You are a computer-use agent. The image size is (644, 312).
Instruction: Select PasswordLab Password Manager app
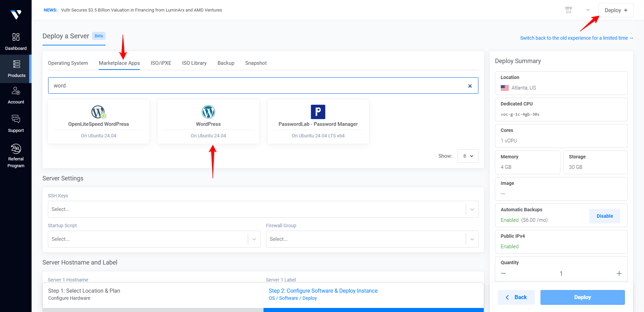point(318,121)
